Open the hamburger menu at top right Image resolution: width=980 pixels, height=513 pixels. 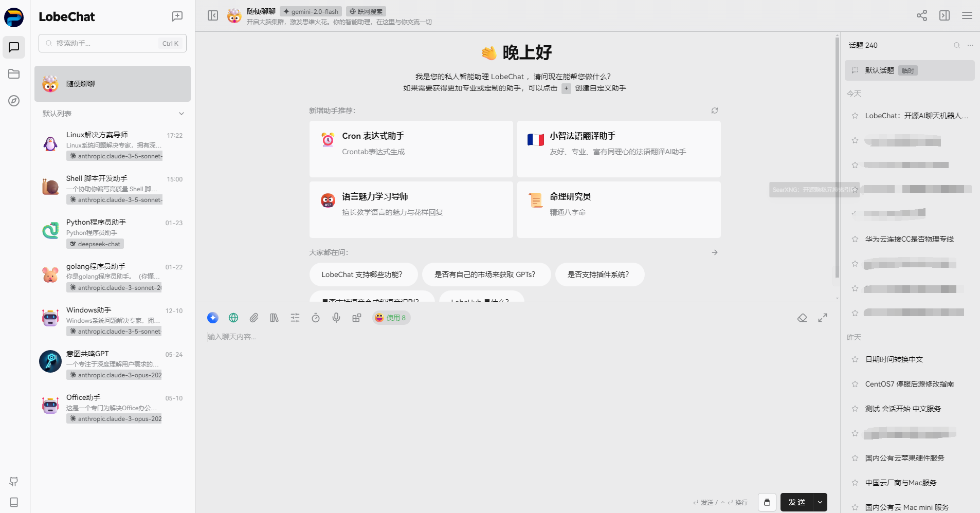tap(968, 15)
